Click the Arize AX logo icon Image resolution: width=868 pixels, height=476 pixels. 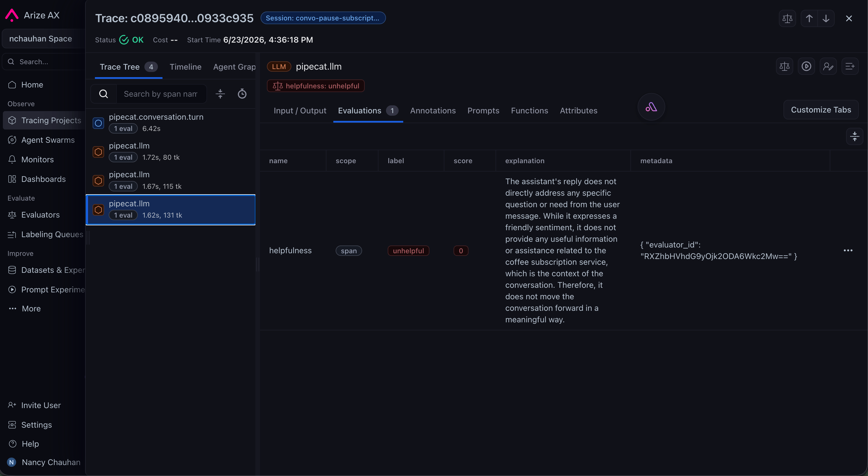click(12, 15)
